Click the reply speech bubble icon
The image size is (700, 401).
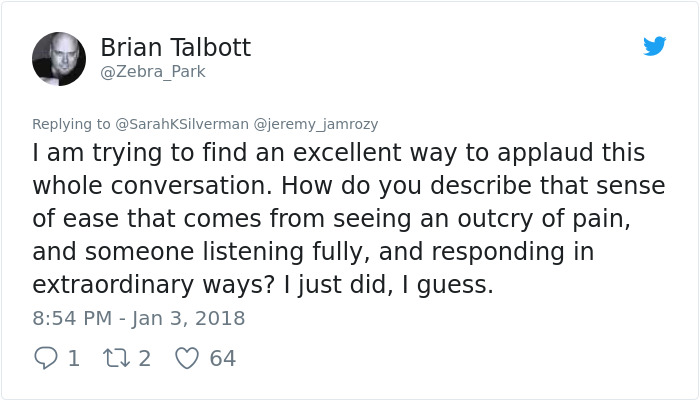point(46,358)
